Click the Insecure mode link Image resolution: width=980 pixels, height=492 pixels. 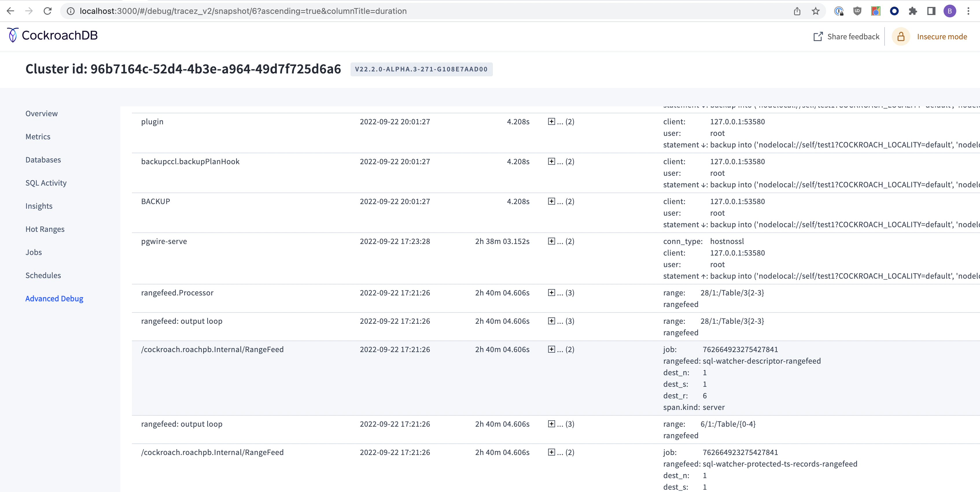(942, 37)
